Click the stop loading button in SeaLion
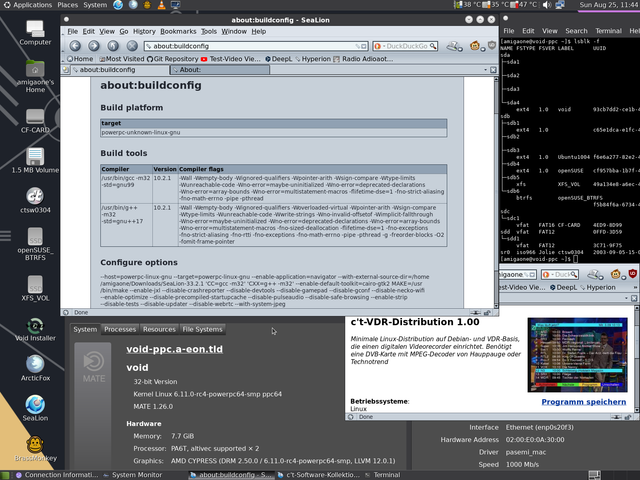This screenshot has height=480, width=640. pyautogui.click(x=132, y=46)
